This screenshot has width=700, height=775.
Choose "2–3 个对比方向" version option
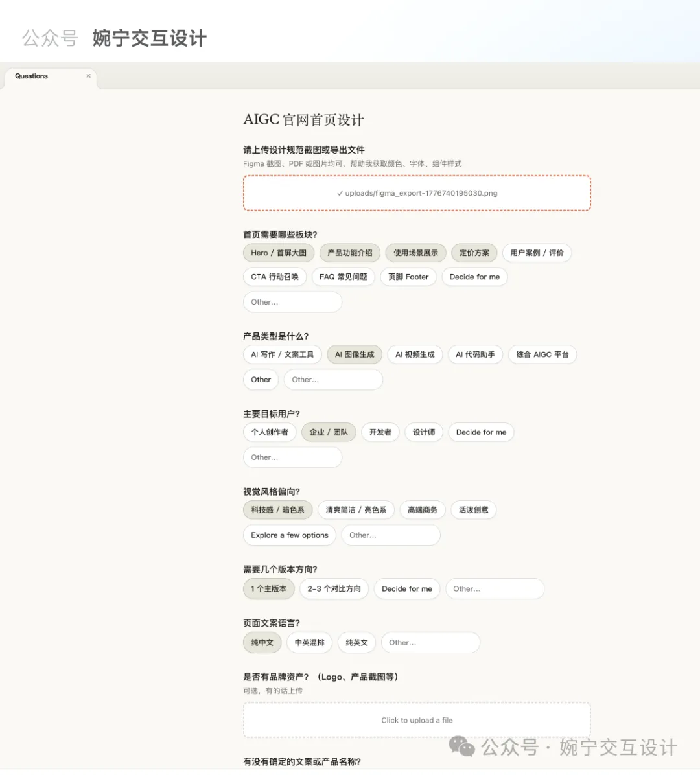(334, 588)
